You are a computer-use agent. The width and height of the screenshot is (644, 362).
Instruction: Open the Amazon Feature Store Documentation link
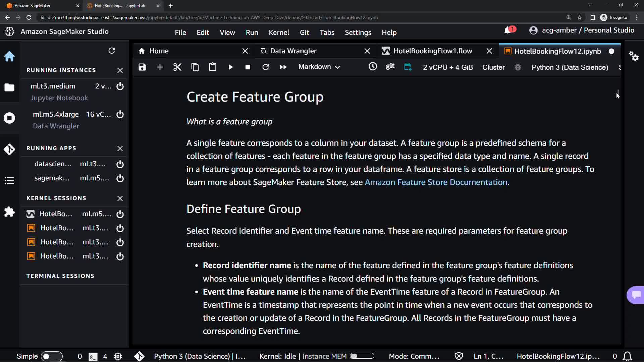point(436,182)
